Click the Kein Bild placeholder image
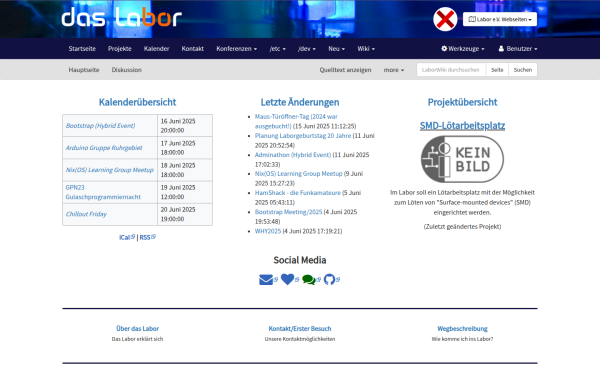 click(462, 159)
